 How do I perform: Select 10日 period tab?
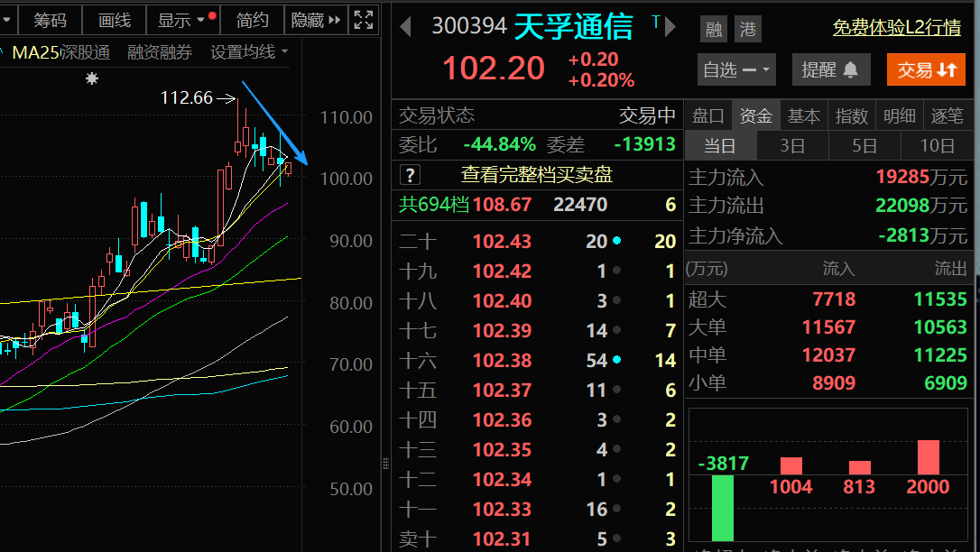coord(937,146)
